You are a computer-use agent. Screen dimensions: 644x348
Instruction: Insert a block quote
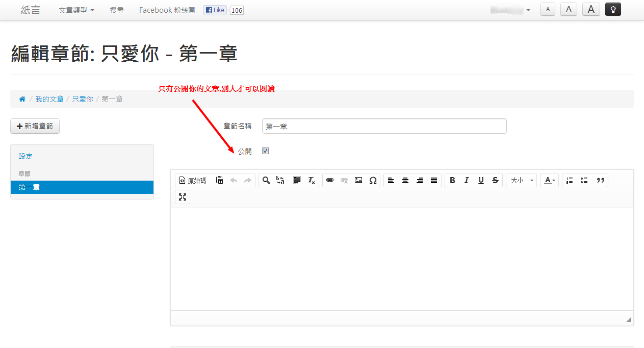tap(601, 180)
